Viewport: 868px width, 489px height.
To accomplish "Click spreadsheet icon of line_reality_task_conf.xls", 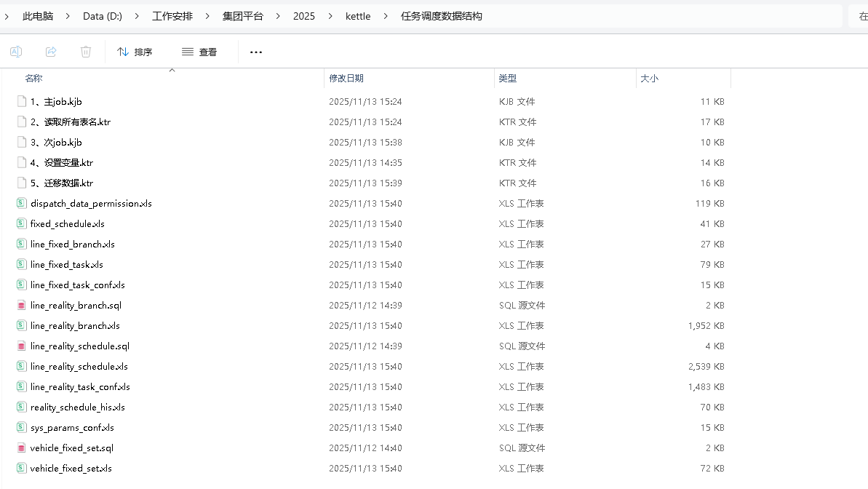I will click(x=21, y=386).
